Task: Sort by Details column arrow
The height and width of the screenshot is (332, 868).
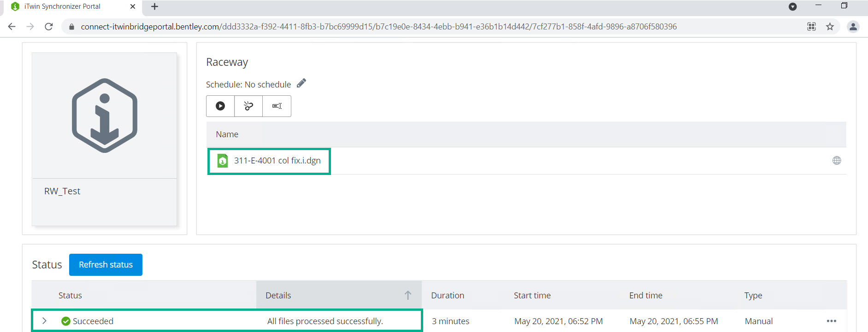Action: [x=408, y=295]
